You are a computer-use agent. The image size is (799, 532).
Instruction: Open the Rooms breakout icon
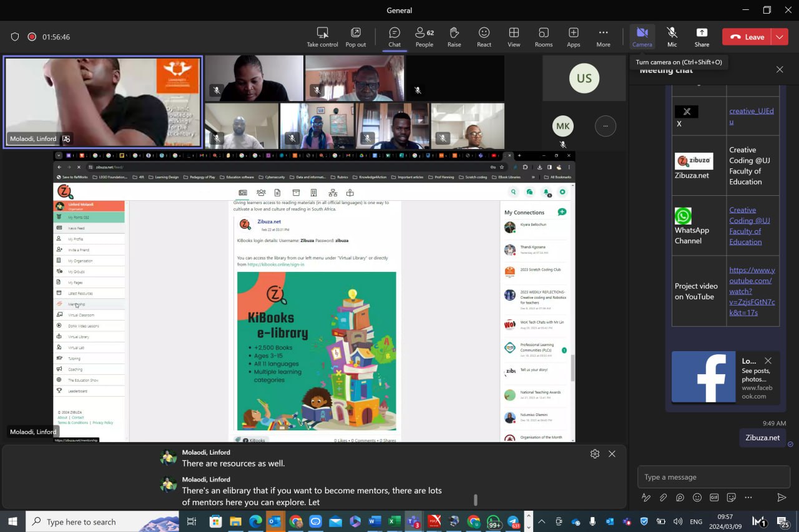[543, 37]
